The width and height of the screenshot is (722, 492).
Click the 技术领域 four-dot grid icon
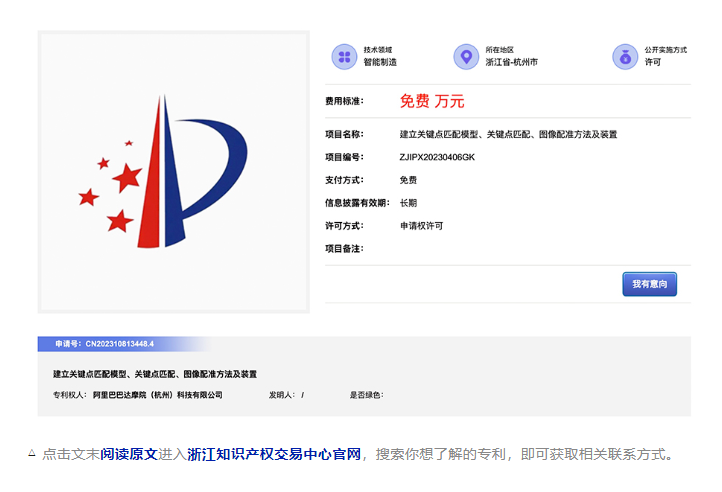pos(344,57)
